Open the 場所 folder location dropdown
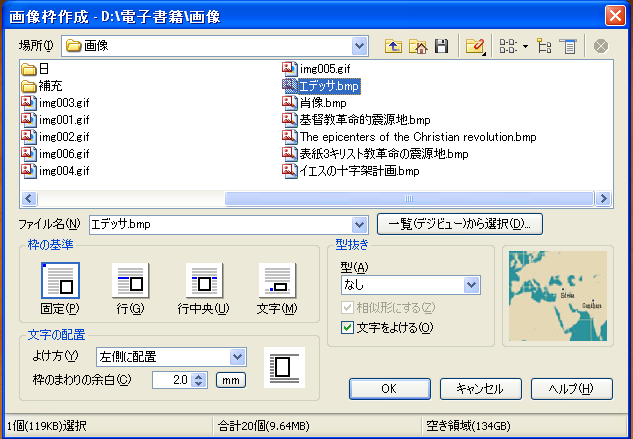This screenshot has width=633, height=439. 360,45
